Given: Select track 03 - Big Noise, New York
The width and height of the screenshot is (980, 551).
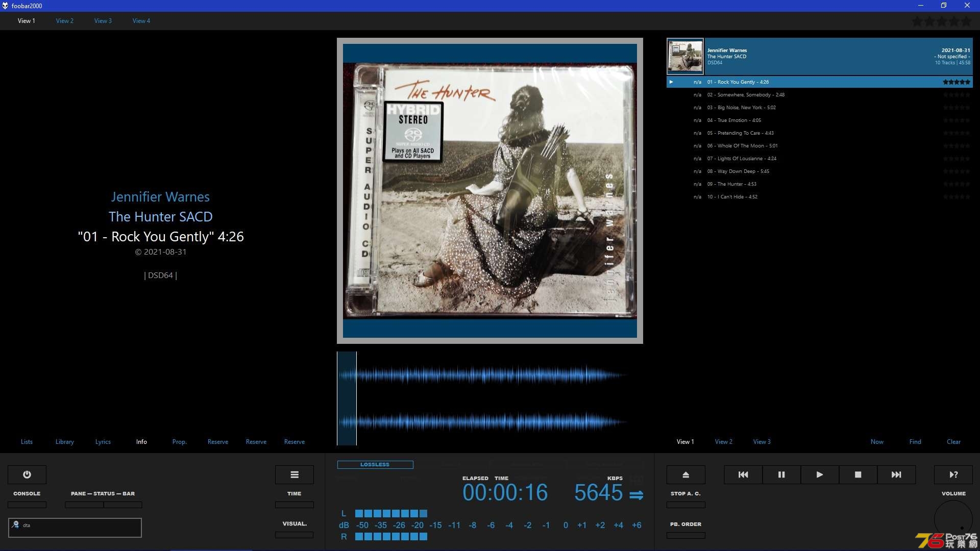Looking at the screenshot, I should click(x=819, y=108).
